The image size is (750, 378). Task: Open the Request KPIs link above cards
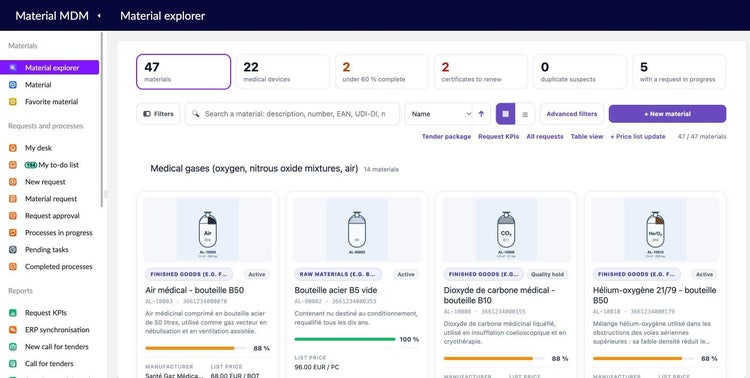pos(498,136)
